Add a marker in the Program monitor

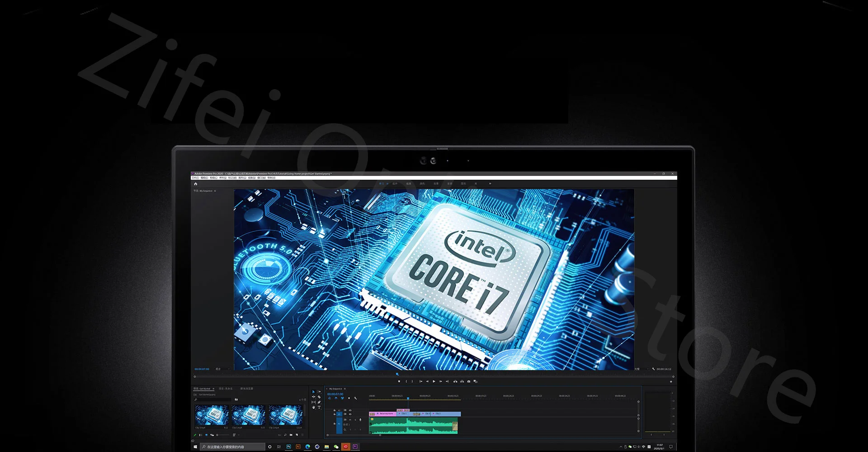(399, 381)
